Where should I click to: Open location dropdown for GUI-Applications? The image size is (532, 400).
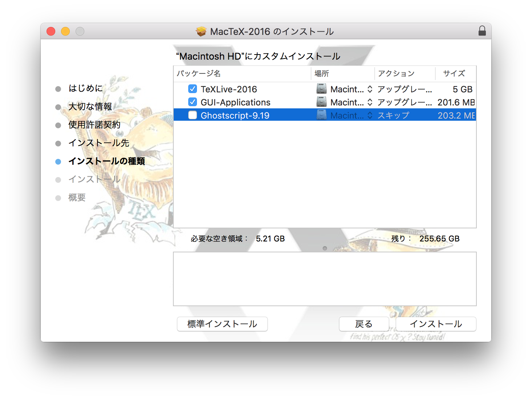370,102
